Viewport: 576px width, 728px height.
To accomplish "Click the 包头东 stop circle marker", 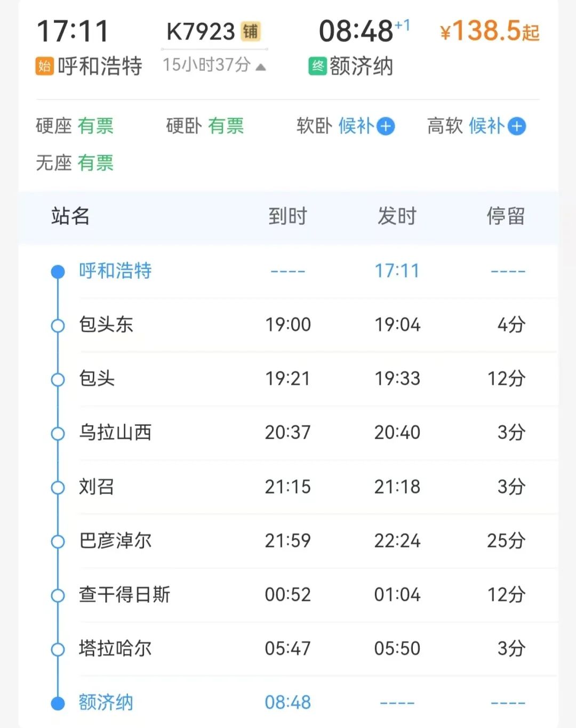I will click(58, 325).
